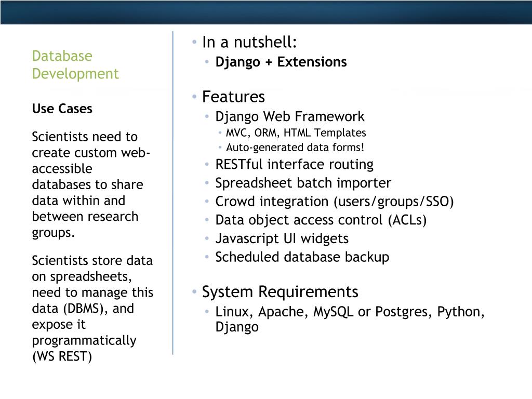Select 'Django Web Framework' bullet item
The image size is (532, 399).
point(290,117)
